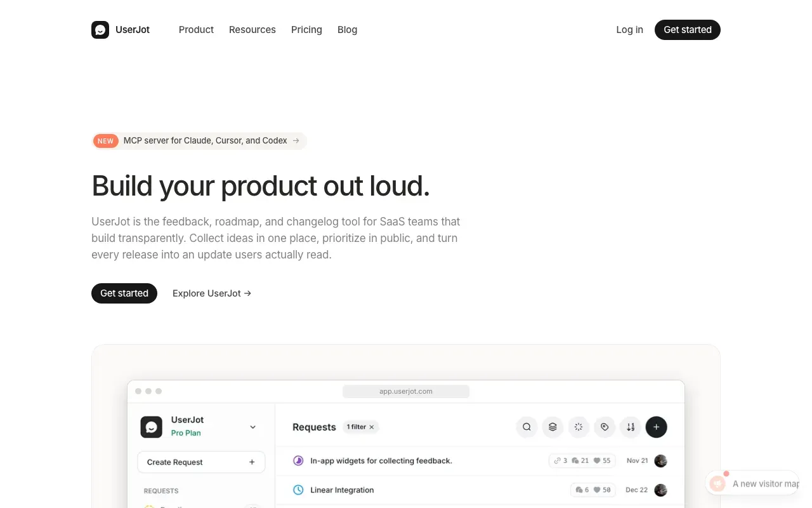This screenshot has width=812, height=508.
Task: Click the REQUESTS sidebar section label
Action: click(x=161, y=491)
